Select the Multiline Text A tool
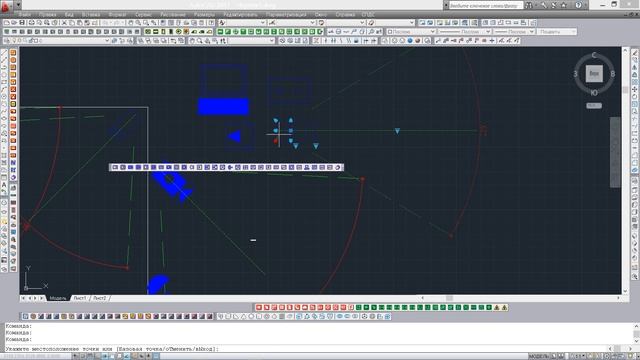Screen dimensions: 640x360 tap(4, 185)
